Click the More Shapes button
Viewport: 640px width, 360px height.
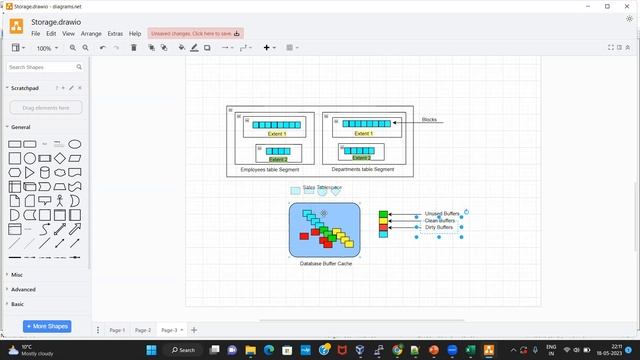[x=47, y=326]
